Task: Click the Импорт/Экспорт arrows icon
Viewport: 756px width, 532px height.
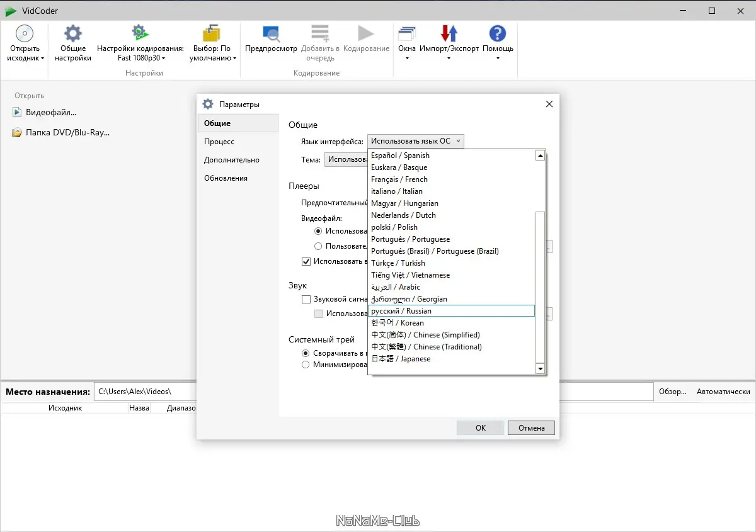Action: (x=449, y=33)
